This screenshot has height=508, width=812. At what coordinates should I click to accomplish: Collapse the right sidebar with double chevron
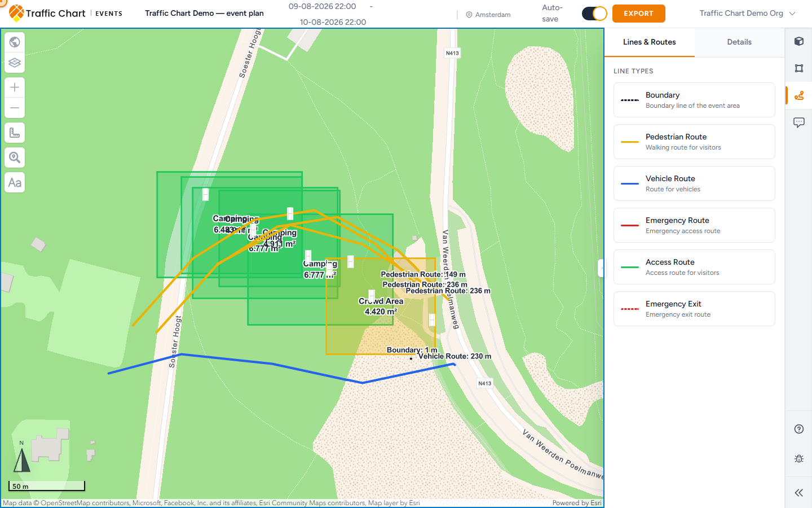799,493
